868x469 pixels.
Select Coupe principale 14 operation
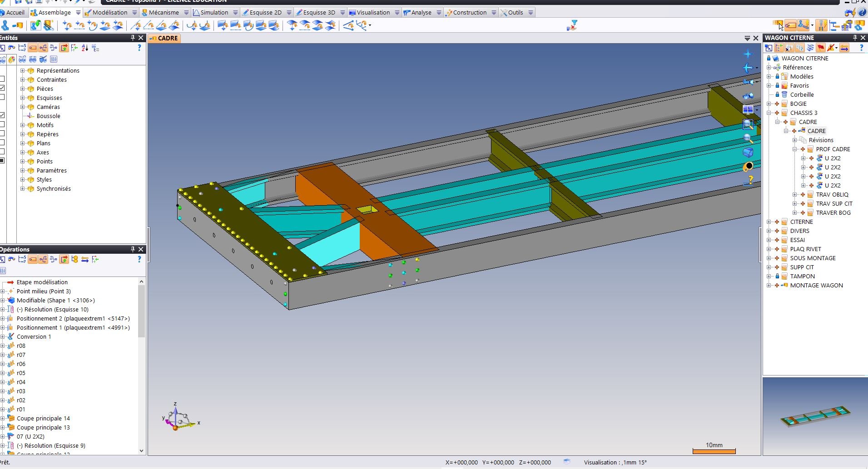coord(43,419)
